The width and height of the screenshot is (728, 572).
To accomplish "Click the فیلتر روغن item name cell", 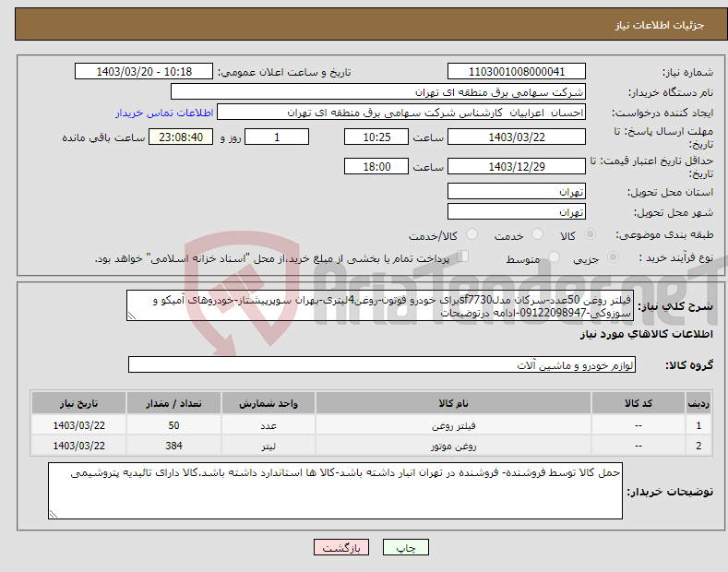I will click(x=453, y=425).
